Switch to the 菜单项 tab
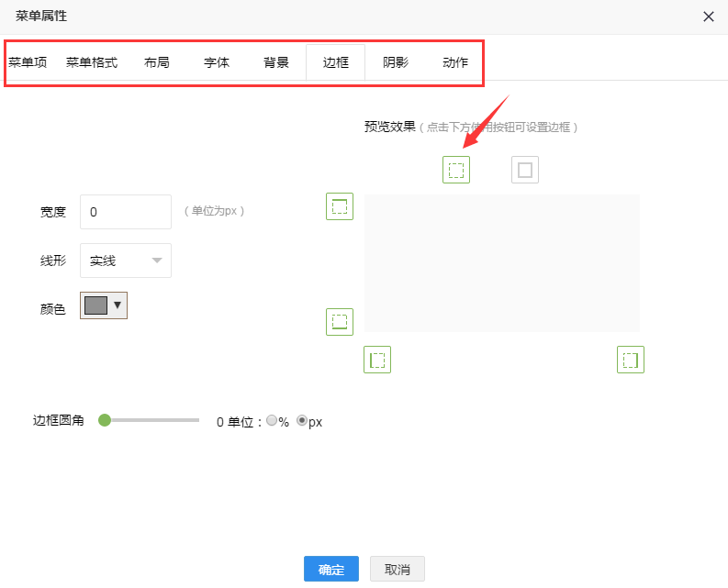The image size is (728, 588). tap(28, 62)
